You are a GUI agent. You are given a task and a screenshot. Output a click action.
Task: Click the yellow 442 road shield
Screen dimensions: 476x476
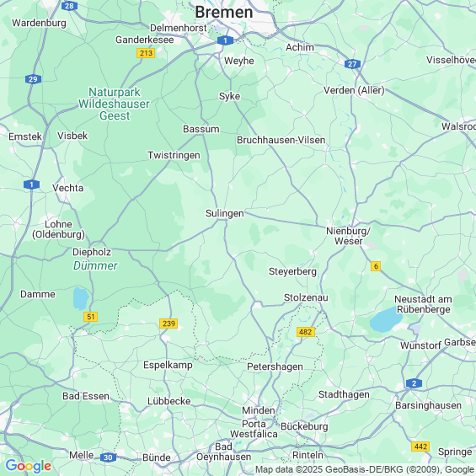(x=420, y=447)
